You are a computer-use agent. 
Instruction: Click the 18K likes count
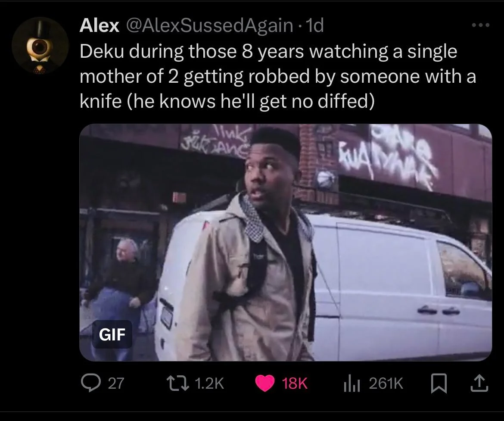(295, 384)
